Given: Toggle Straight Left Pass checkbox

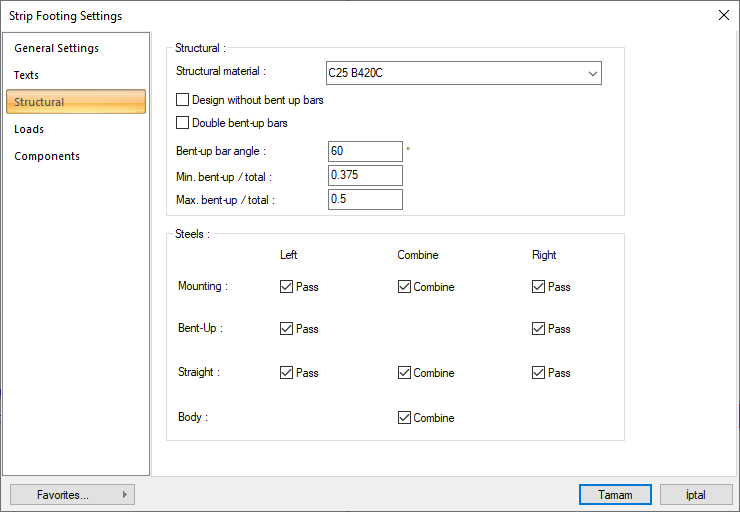Looking at the screenshot, I should click(x=287, y=373).
